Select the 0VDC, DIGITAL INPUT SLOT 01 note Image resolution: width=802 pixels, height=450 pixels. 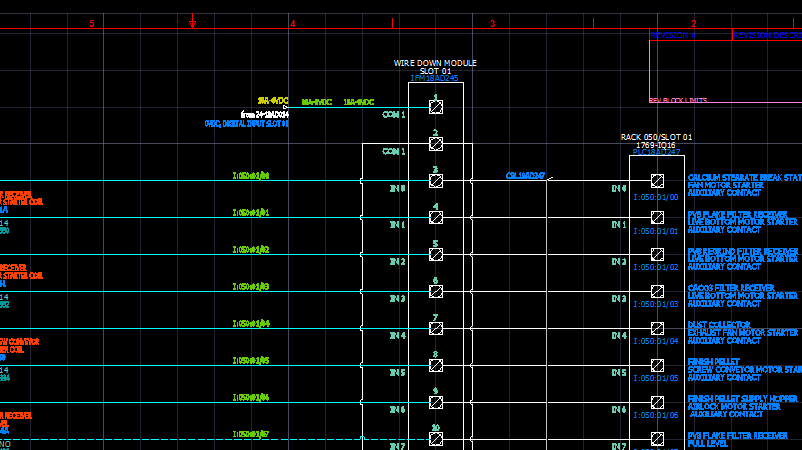tap(247, 124)
